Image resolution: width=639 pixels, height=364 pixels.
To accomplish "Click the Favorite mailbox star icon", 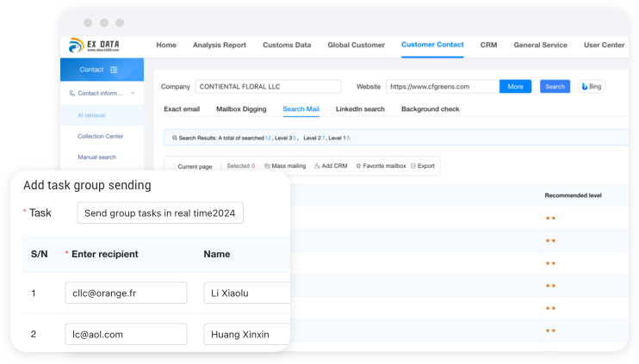I will pos(358,165).
